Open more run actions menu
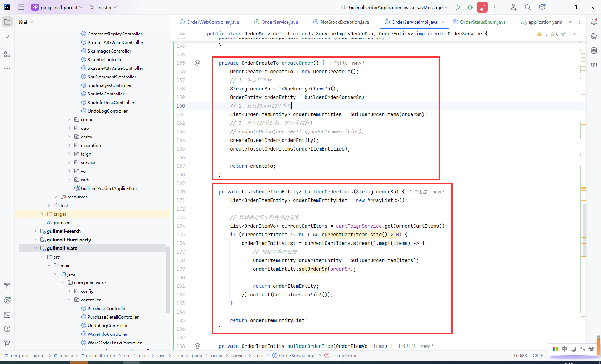601x364 pixels. click(494, 7)
